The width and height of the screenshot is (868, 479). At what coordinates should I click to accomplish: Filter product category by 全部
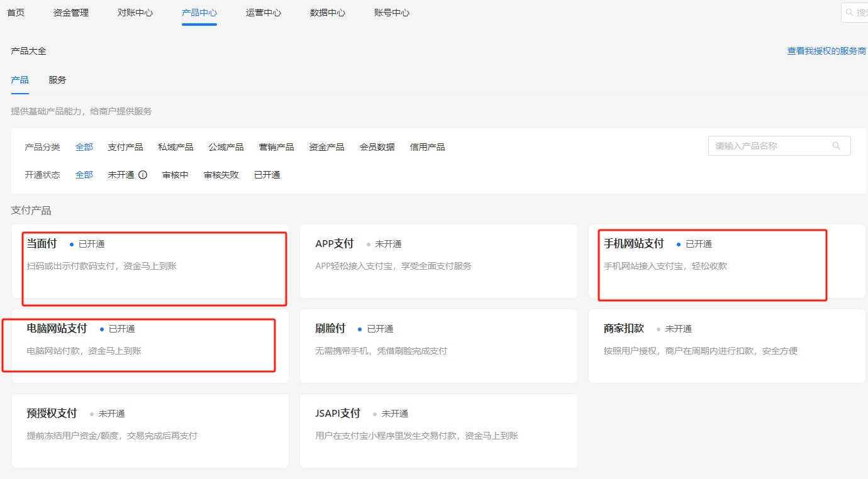[84, 147]
